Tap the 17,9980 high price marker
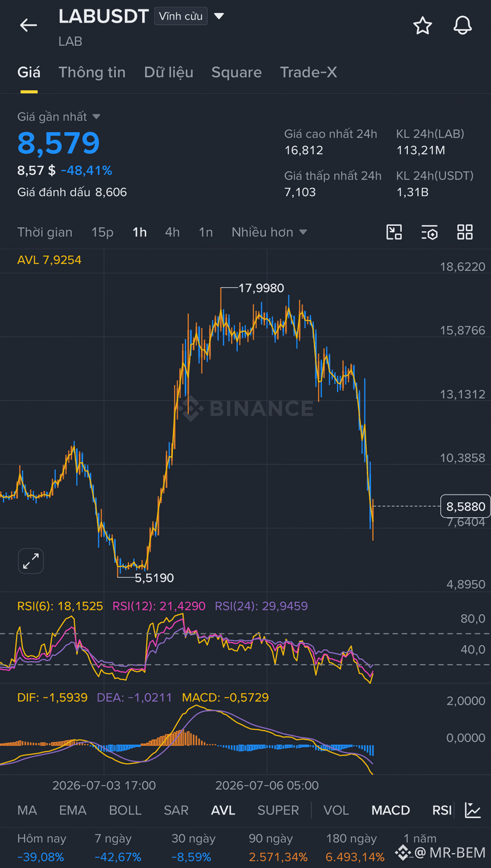The height and width of the screenshot is (868, 491). [261, 288]
